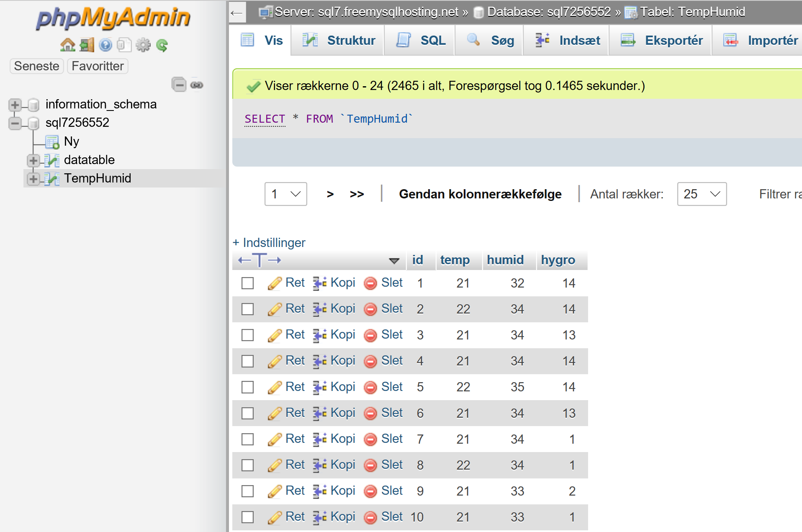Sort by the humid column header
802x532 pixels.
coord(505,260)
